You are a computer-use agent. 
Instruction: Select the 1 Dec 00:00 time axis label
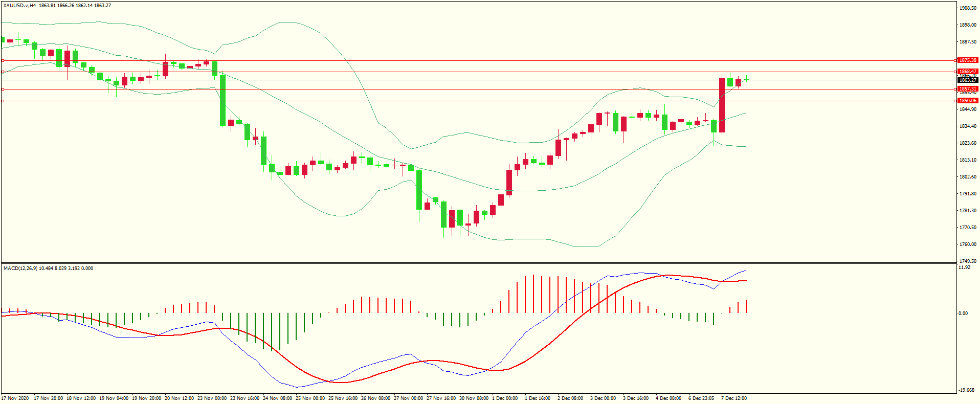pos(504,398)
